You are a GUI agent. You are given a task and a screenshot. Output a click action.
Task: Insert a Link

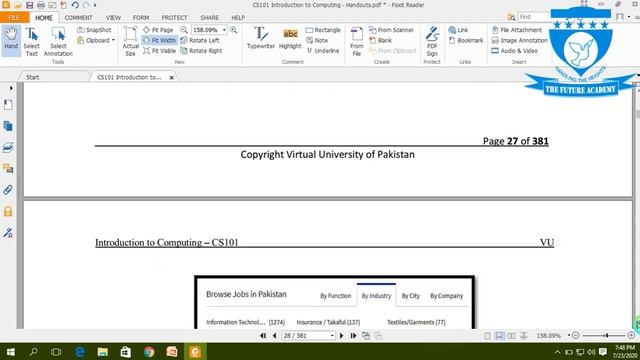coord(458,30)
